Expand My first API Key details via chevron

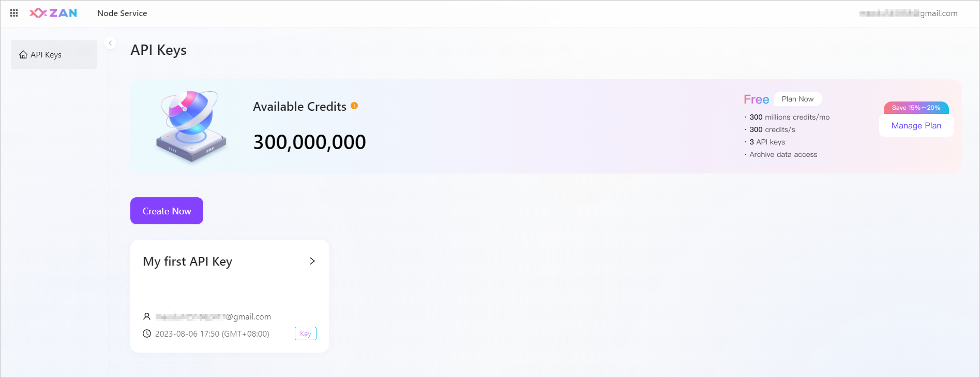coord(312,261)
